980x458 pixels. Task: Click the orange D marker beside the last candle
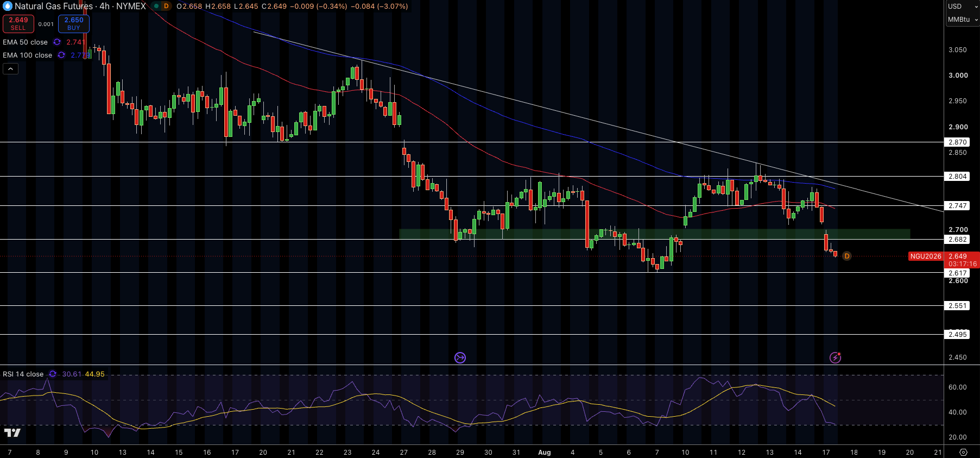pos(846,256)
